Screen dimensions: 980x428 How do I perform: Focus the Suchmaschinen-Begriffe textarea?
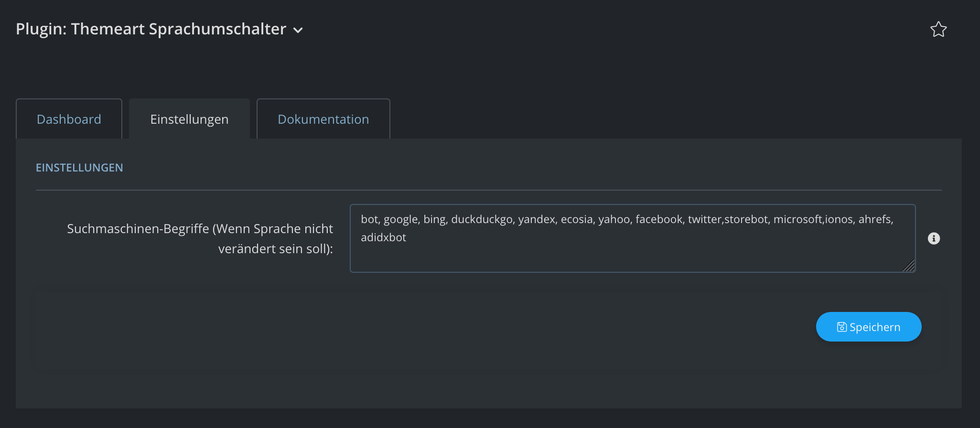633,238
